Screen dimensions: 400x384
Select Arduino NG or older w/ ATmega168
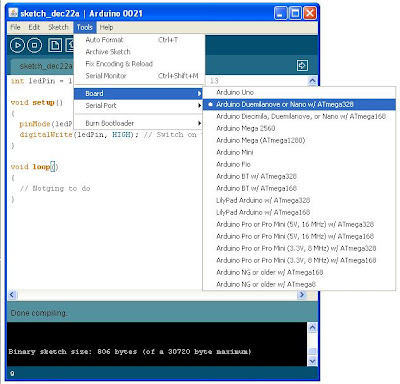pos(299,272)
